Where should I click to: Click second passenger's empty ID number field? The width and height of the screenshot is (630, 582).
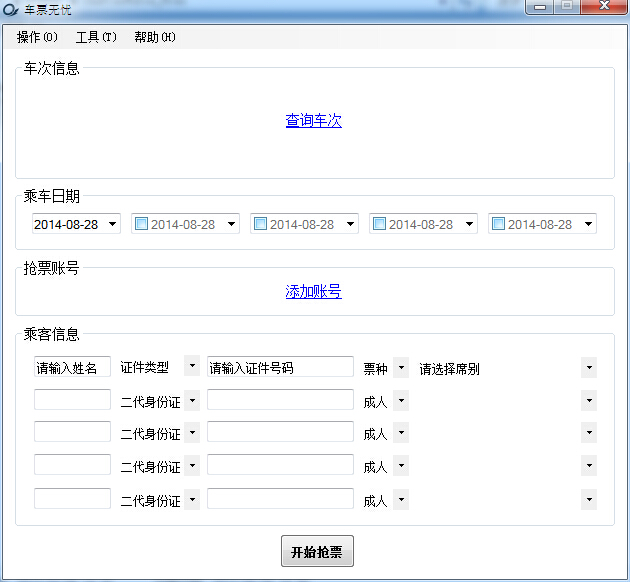point(280,431)
